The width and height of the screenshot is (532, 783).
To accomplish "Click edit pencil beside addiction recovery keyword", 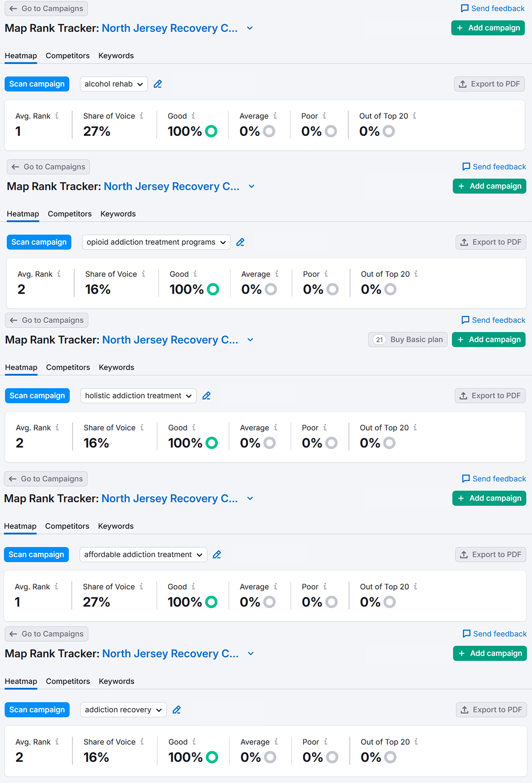I will click(177, 710).
